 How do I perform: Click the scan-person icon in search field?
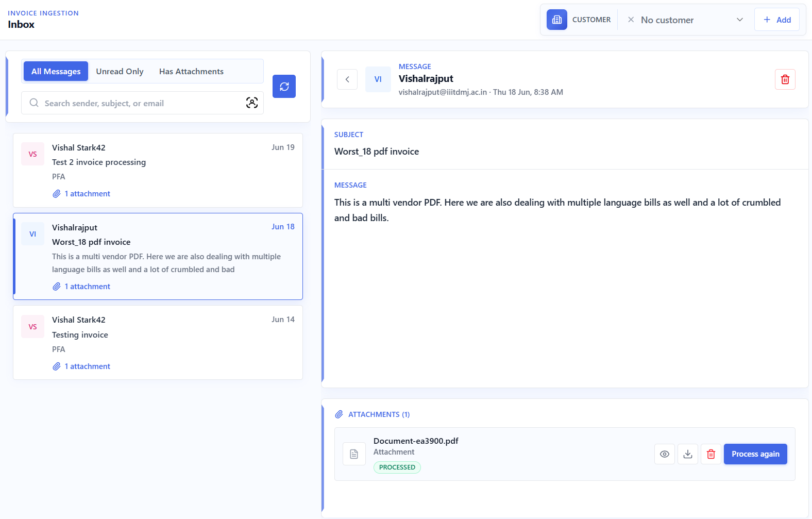pos(252,103)
